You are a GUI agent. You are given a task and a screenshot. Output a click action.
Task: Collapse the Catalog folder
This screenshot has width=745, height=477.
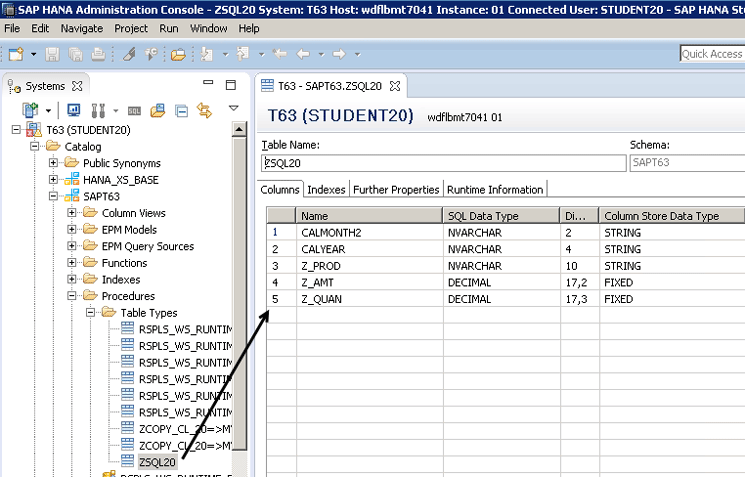click(x=35, y=146)
